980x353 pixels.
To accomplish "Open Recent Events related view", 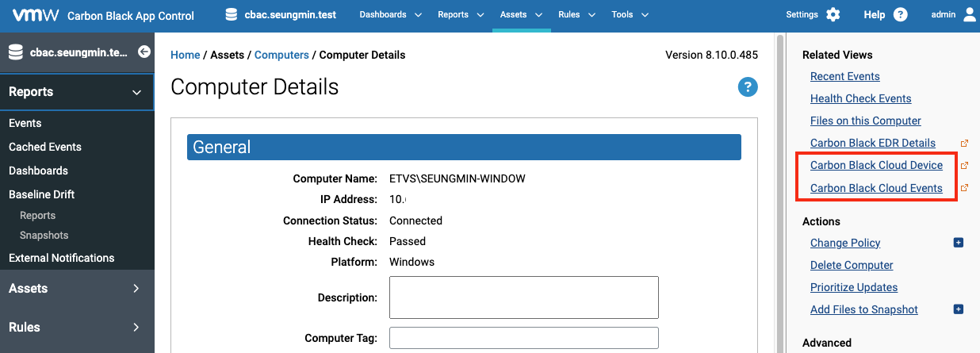I will [845, 76].
